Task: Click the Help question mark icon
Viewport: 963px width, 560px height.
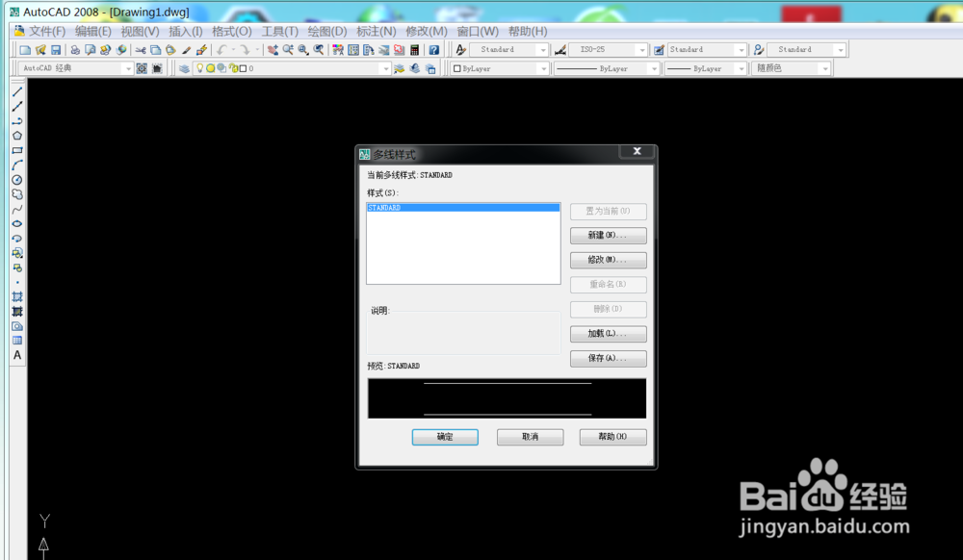Action: point(434,50)
